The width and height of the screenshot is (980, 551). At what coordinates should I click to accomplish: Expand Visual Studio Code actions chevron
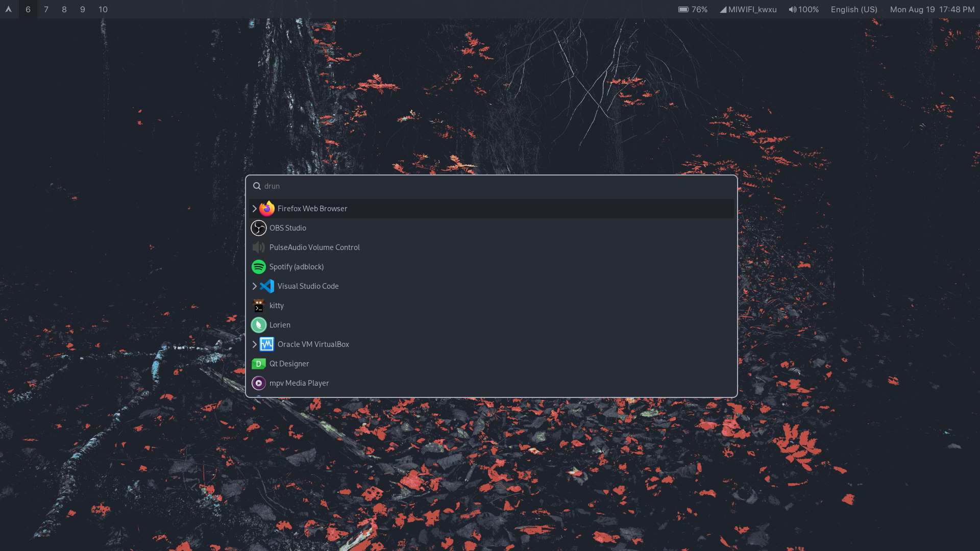click(254, 286)
